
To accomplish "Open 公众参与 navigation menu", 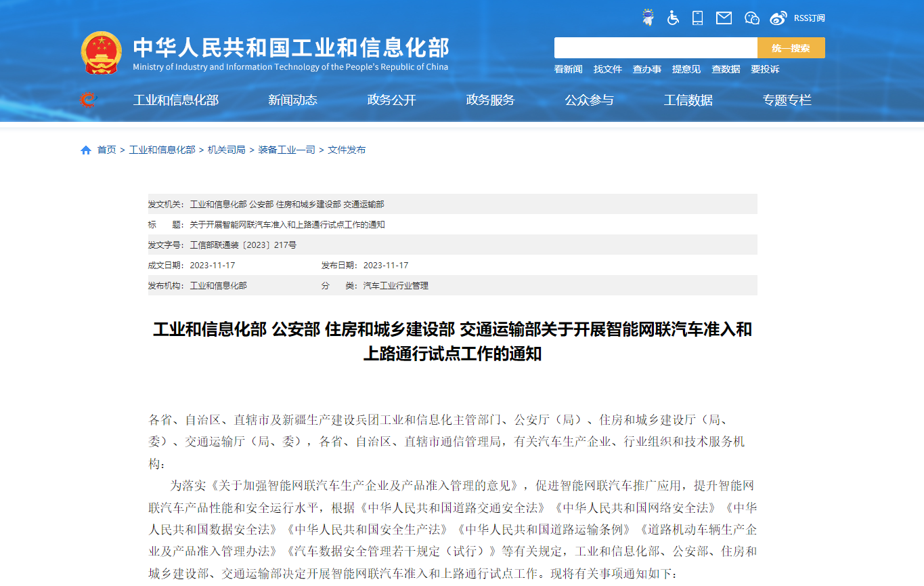I will tap(590, 100).
